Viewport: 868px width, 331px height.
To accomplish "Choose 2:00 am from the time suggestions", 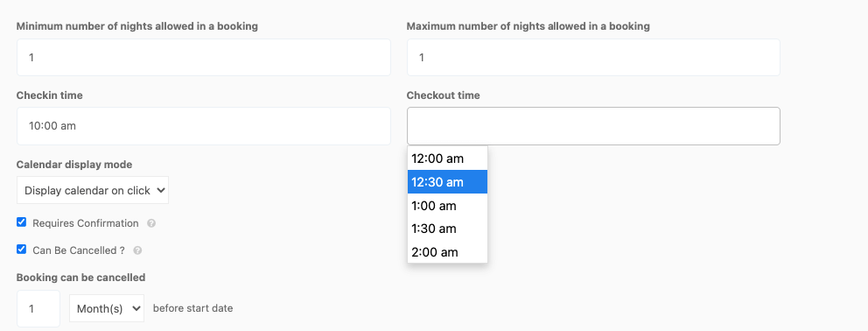I will [447, 252].
